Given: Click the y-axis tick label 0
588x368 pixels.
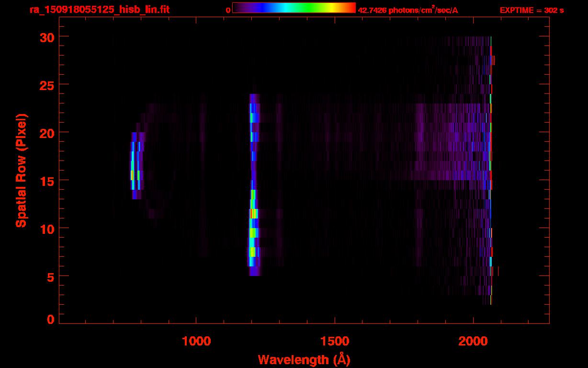Looking at the screenshot, I should click(x=50, y=319).
